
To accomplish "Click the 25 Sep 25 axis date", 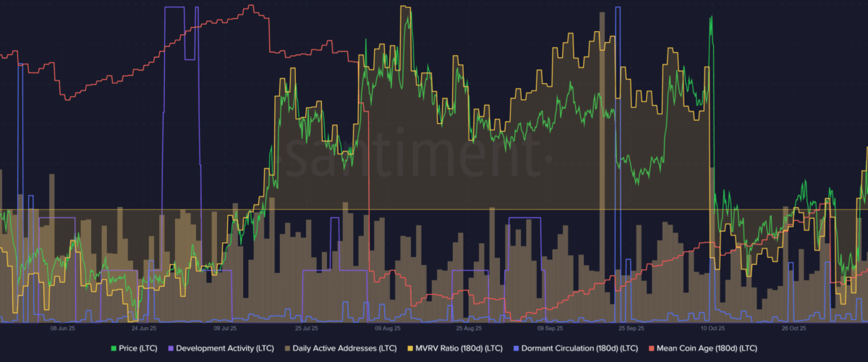I will click(x=629, y=328).
